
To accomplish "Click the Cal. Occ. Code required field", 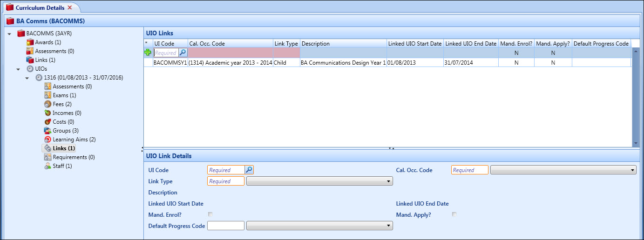I will [470, 170].
